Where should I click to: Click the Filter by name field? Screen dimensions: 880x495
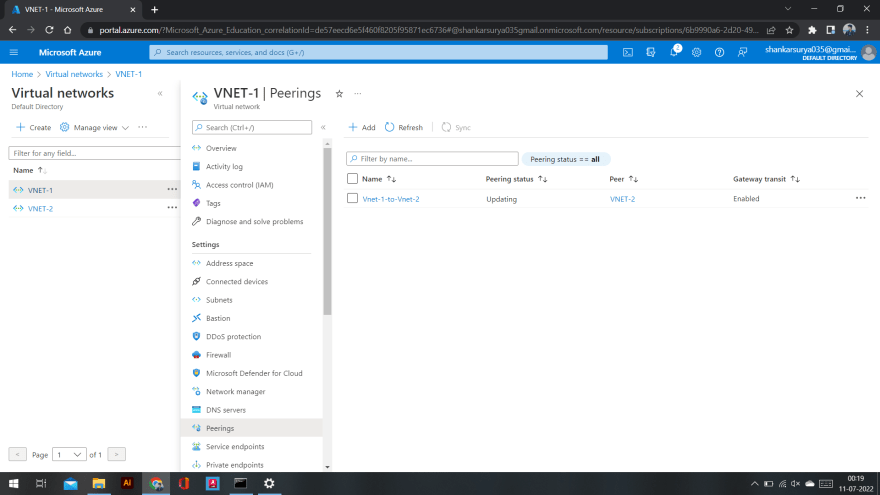(432, 159)
